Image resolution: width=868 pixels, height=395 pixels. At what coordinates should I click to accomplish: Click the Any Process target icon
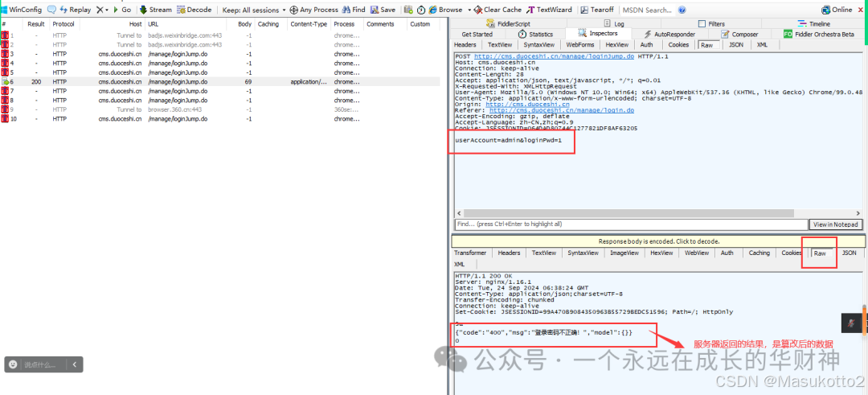(x=293, y=10)
